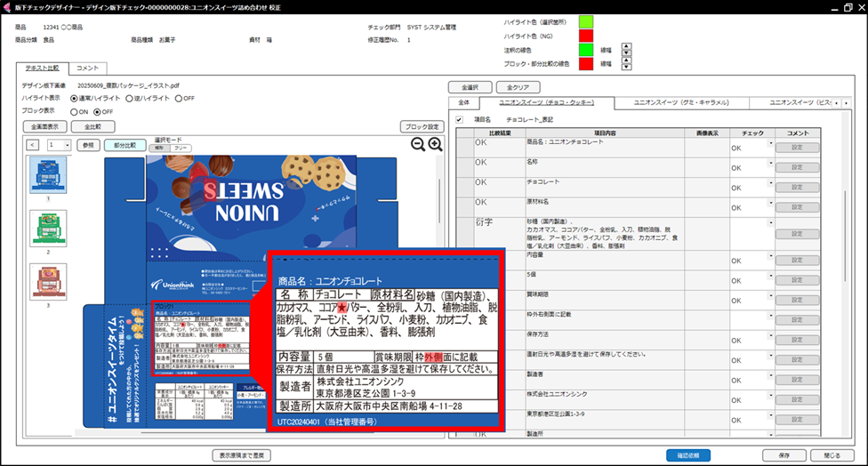Increase line width for annotation line color

point(626,46)
